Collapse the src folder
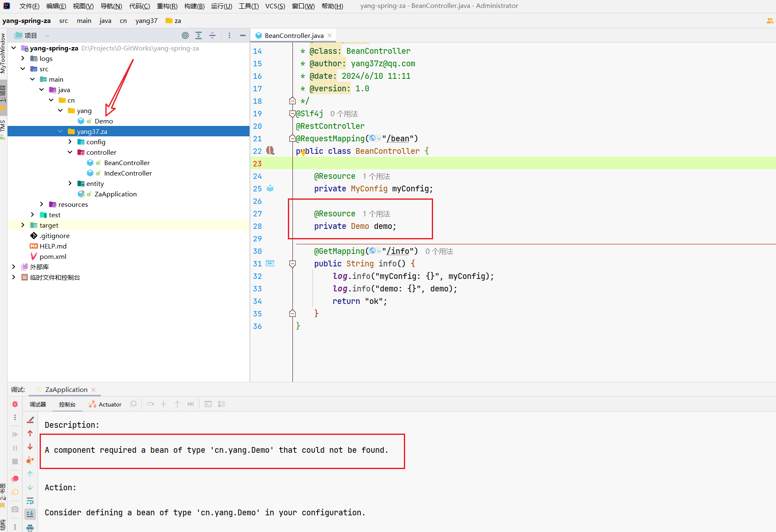Screen dimensions: 776x532 click(x=23, y=69)
